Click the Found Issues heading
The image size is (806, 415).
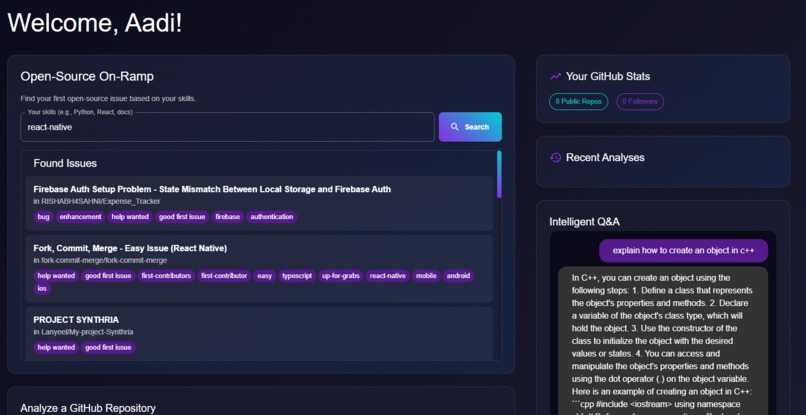tap(65, 164)
